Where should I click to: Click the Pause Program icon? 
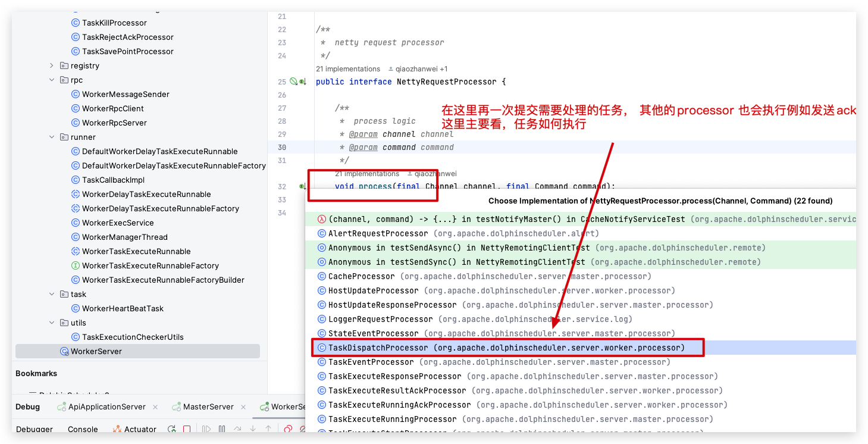click(222, 429)
